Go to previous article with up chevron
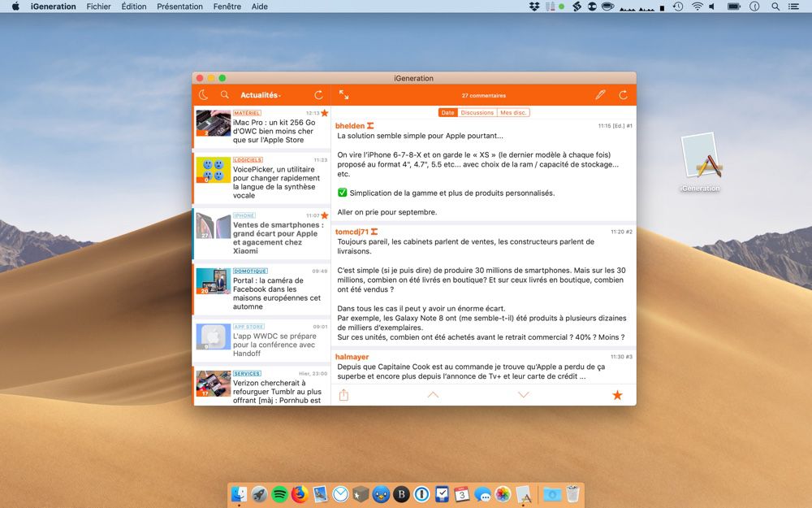812x508 pixels. click(433, 395)
